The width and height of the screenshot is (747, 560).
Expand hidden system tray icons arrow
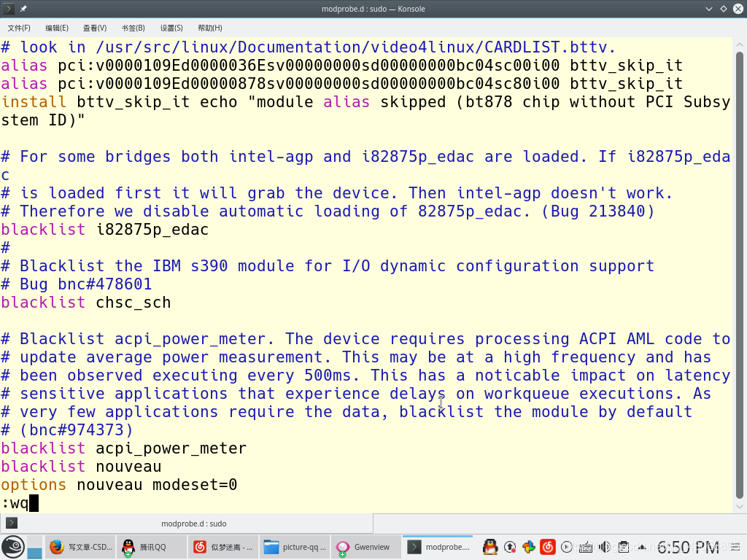[643, 547]
